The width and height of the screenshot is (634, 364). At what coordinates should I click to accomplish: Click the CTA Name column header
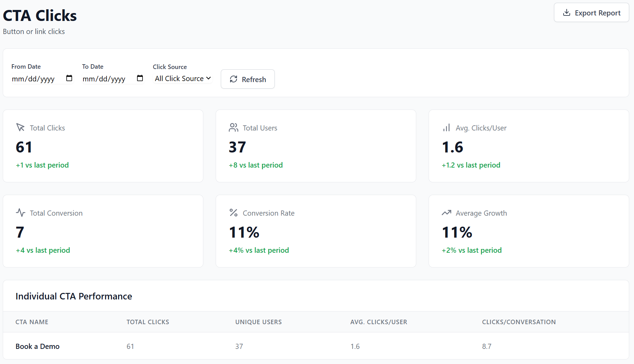click(x=32, y=322)
